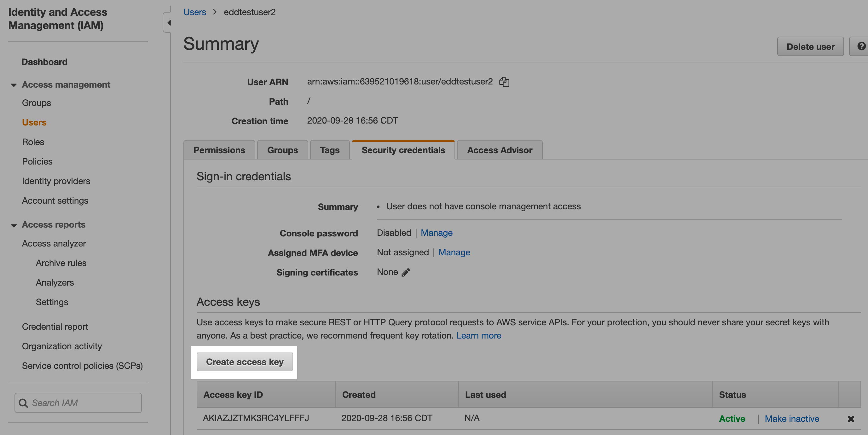This screenshot has height=435, width=868.
Task: Click the Creation time value 2020-09-28 16:56 CDT
Action: point(352,121)
